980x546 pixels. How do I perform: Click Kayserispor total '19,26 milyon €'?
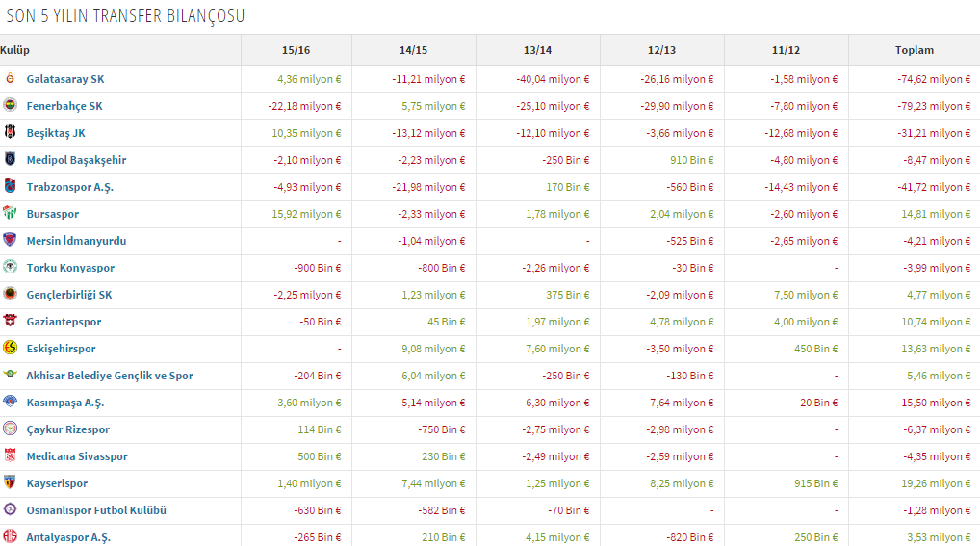coord(936,483)
